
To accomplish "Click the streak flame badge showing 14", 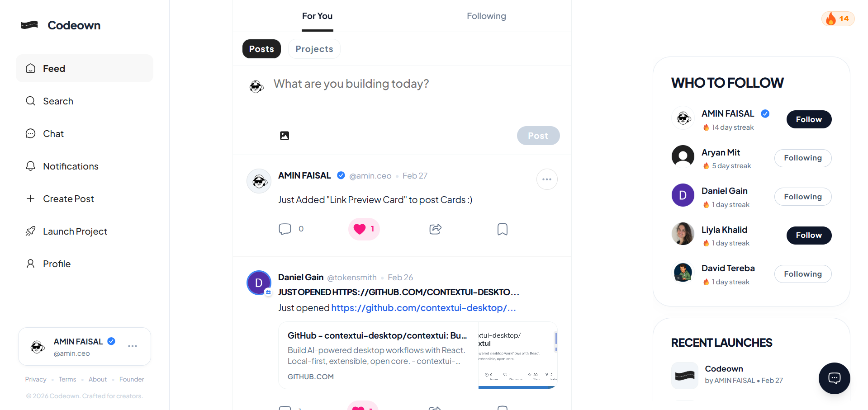I will 837,19.
